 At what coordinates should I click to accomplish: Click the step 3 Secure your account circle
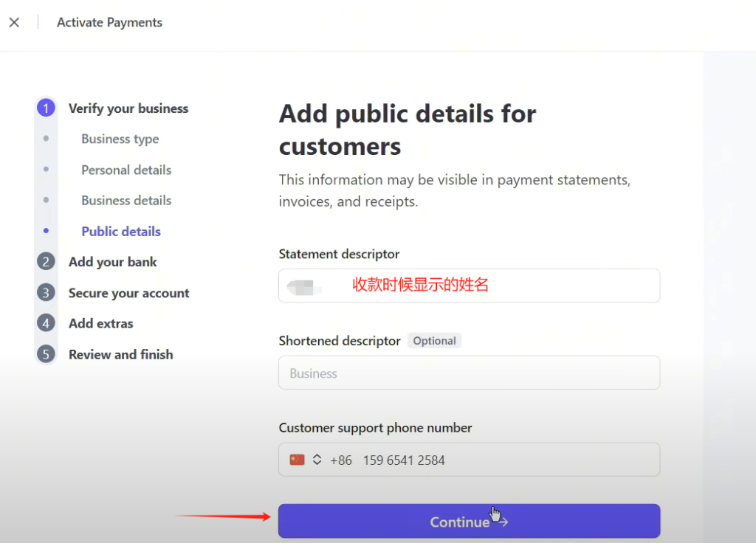click(x=46, y=293)
